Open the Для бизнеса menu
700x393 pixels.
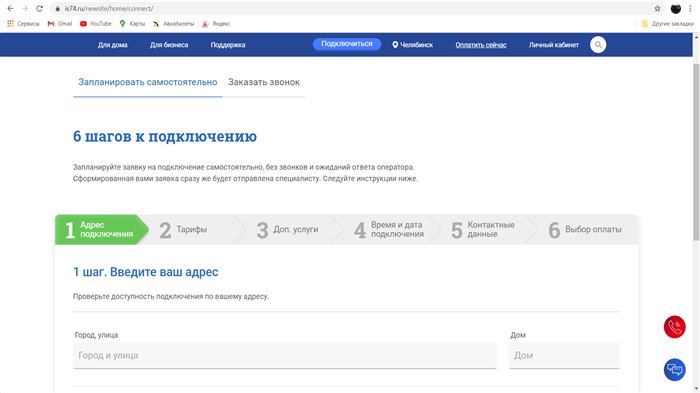(x=169, y=45)
